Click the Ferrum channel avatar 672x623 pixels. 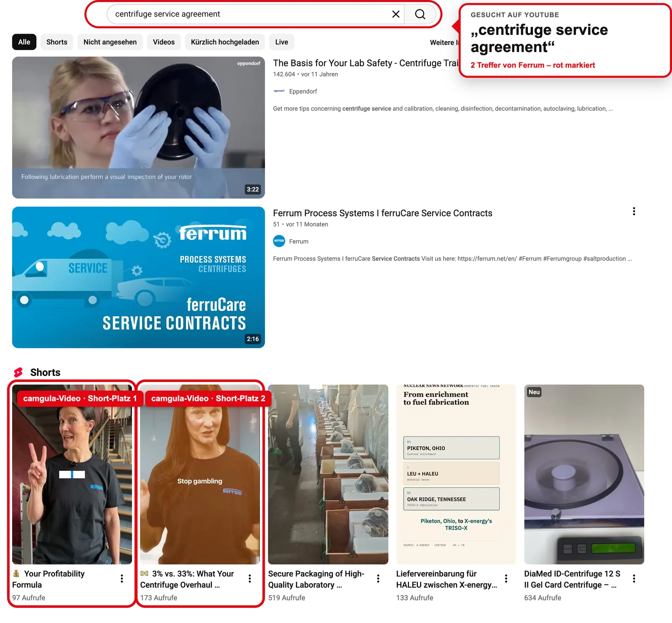coord(279,241)
